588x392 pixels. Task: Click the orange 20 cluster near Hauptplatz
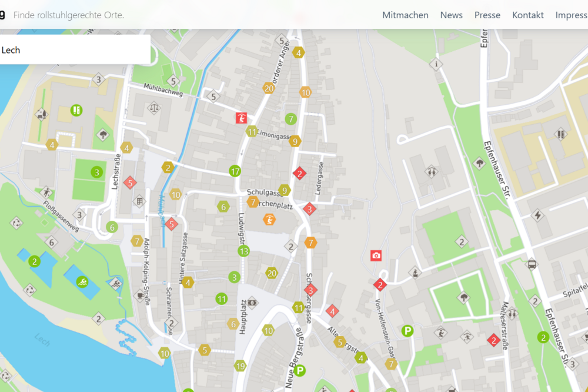(x=271, y=273)
